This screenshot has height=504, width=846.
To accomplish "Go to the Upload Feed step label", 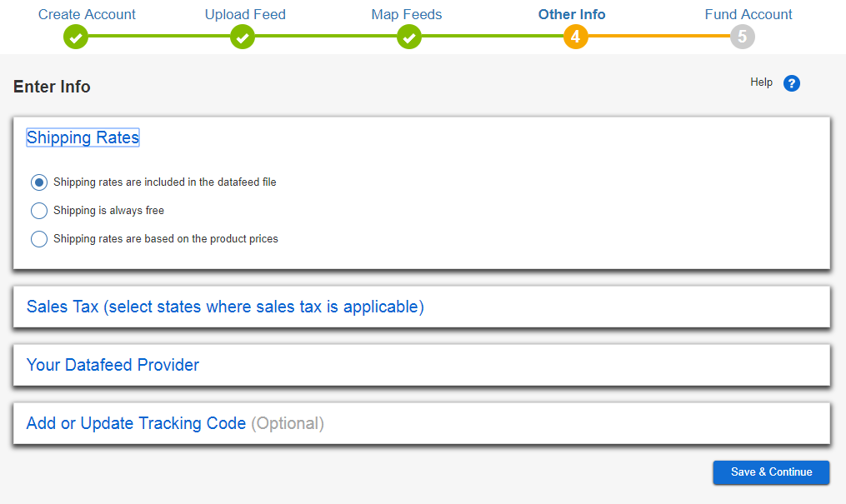I will coord(246,14).
